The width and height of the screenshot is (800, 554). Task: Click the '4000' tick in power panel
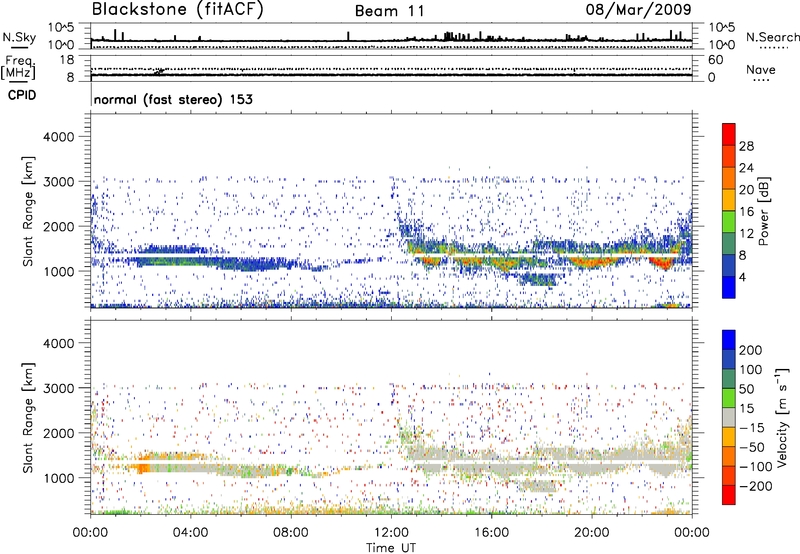coord(58,137)
